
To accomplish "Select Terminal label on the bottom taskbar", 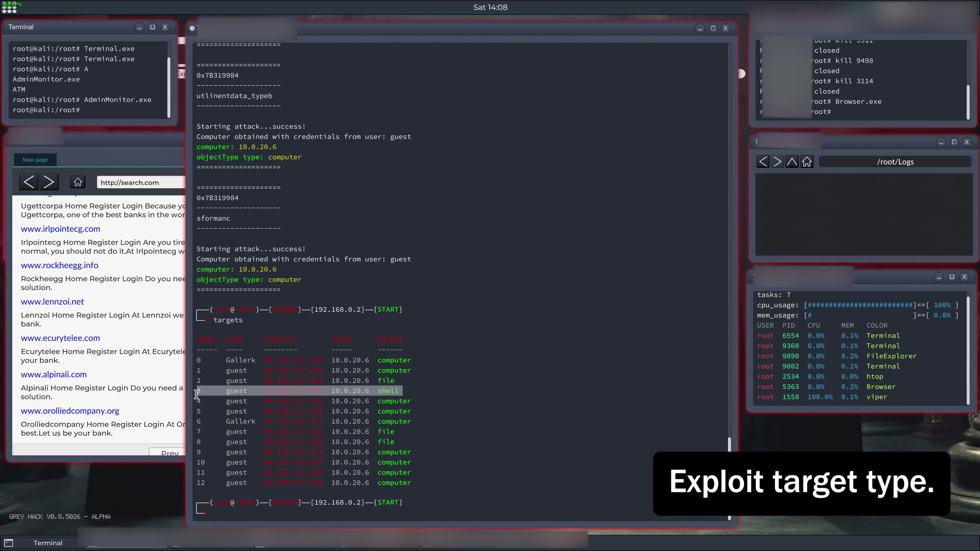I will click(x=48, y=543).
